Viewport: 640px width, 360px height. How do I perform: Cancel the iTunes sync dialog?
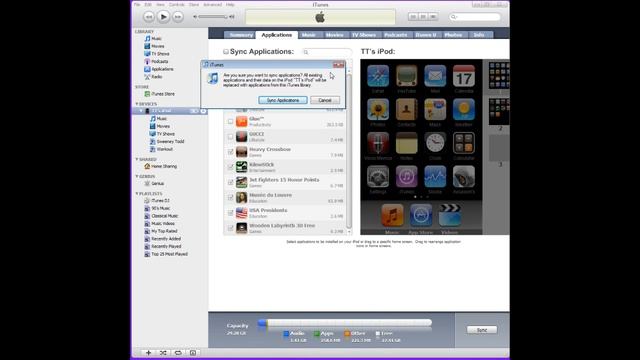(x=325, y=100)
